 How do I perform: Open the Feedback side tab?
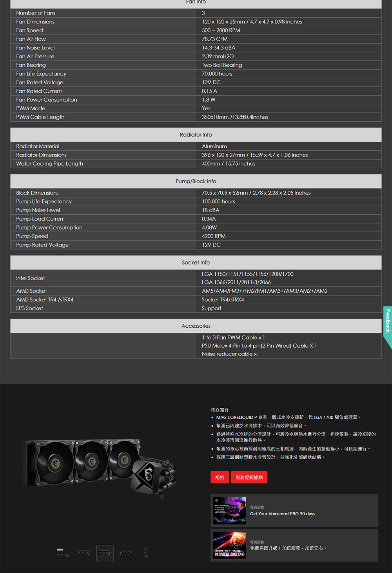(387, 327)
